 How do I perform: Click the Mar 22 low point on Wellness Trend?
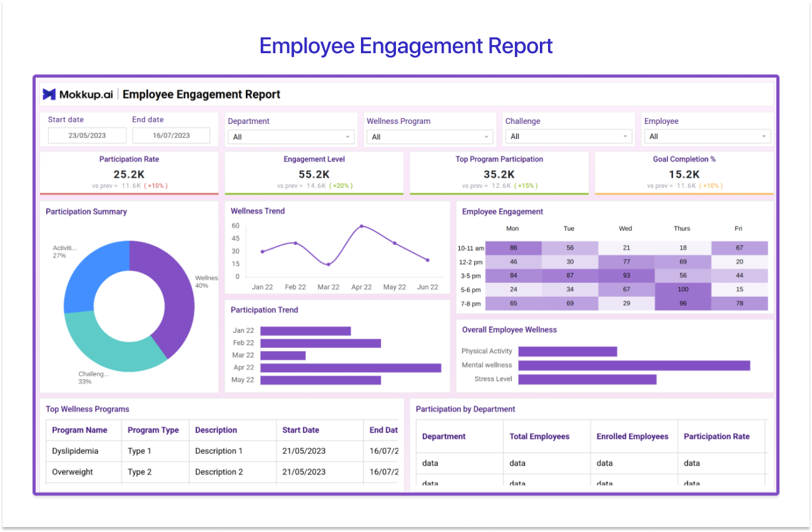pos(328,264)
